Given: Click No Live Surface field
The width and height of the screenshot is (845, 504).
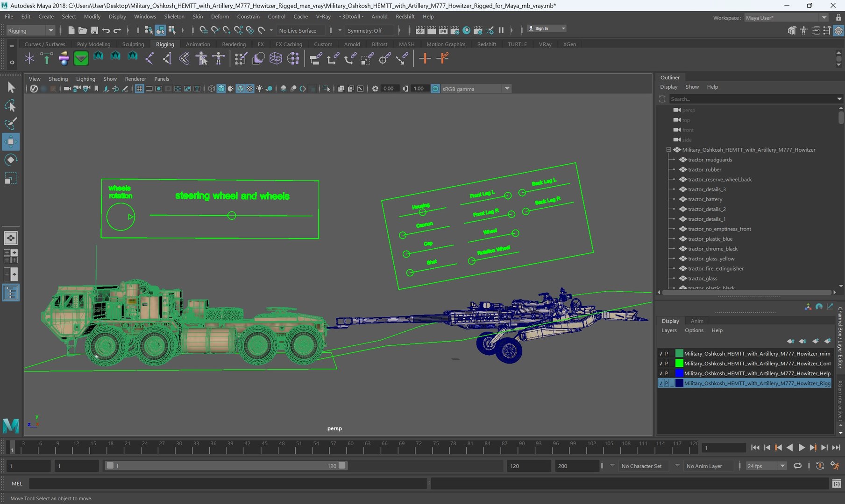Looking at the screenshot, I should coord(300,30).
